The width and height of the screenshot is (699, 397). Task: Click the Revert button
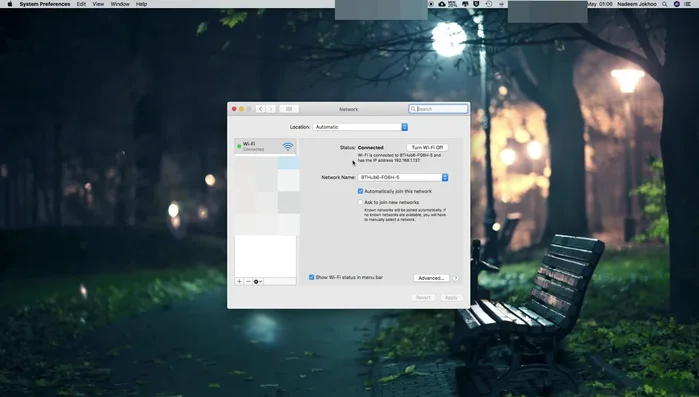click(x=423, y=298)
